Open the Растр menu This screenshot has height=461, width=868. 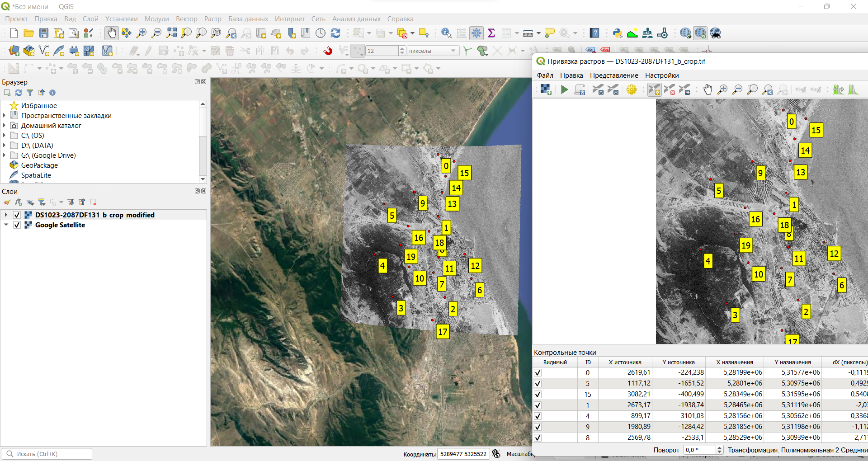pyautogui.click(x=212, y=19)
